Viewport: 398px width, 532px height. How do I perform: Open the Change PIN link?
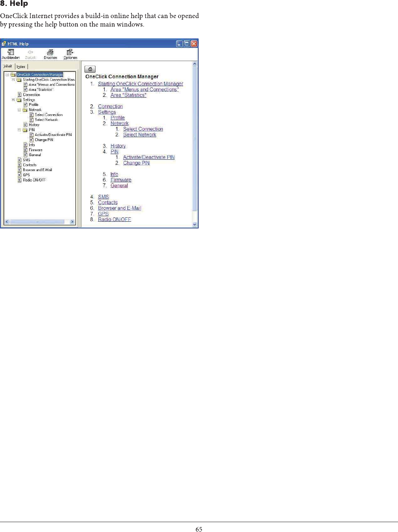(136, 163)
